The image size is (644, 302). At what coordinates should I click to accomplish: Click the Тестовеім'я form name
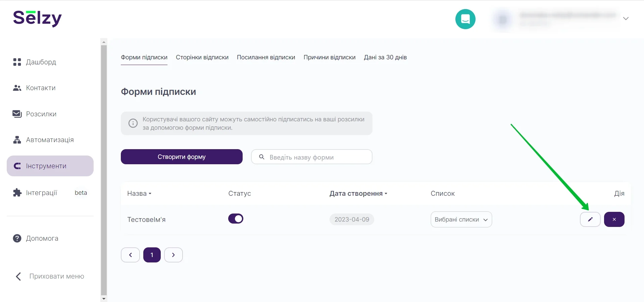click(x=146, y=220)
